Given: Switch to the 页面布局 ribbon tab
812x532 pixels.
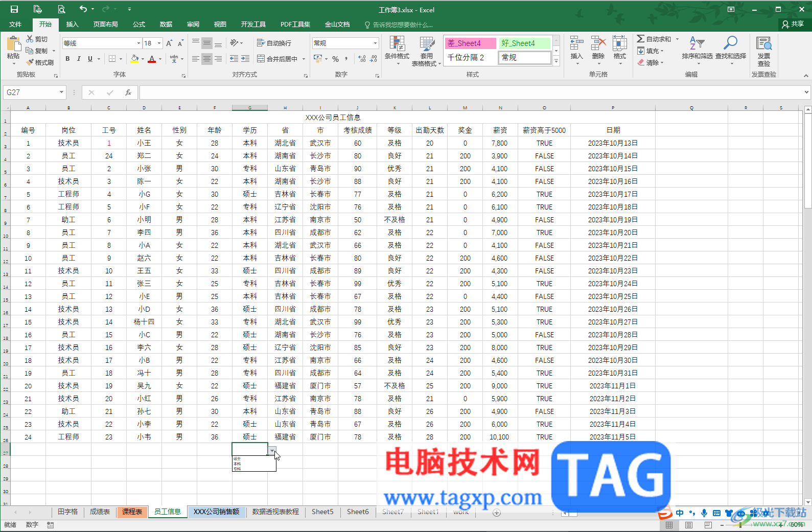Looking at the screenshot, I should [x=106, y=25].
